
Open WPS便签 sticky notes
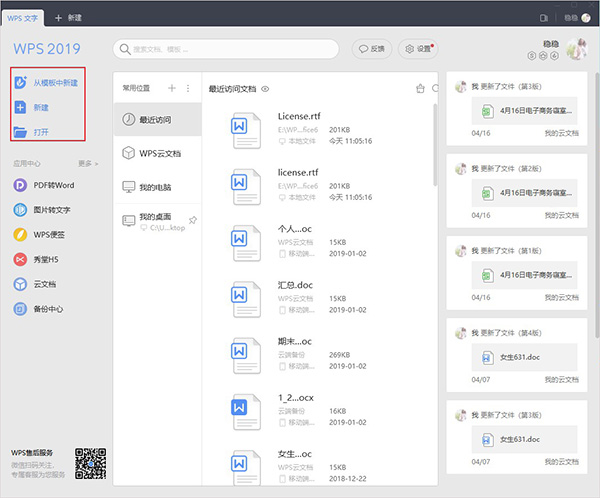(50, 235)
